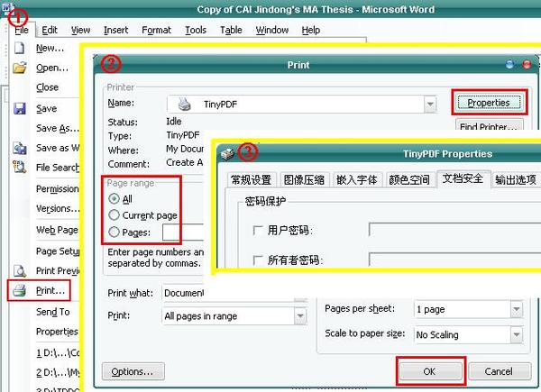Open the Table menu
Viewport: 541px width, 392px height.
pos(231,31)
